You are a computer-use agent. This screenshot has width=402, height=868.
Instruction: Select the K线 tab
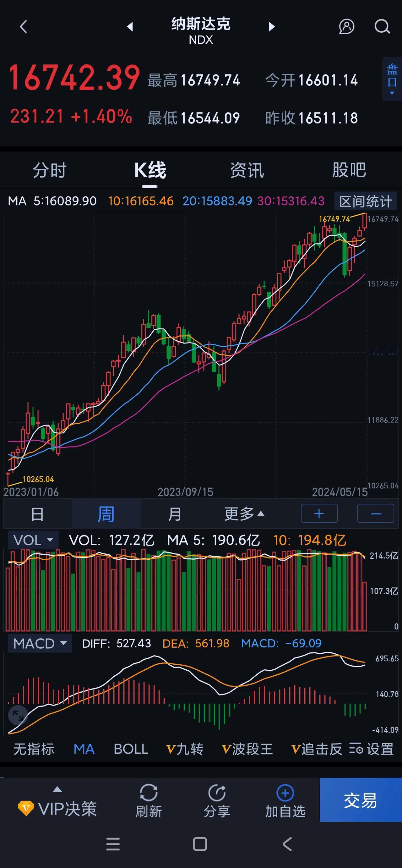pyautogui.click(x=150, y=170)
